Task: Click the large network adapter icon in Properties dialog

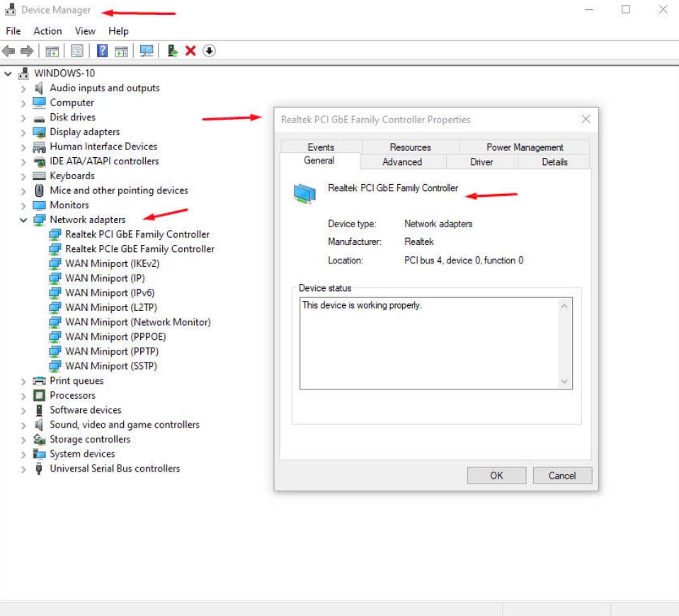Action: [x=304, y=193]
